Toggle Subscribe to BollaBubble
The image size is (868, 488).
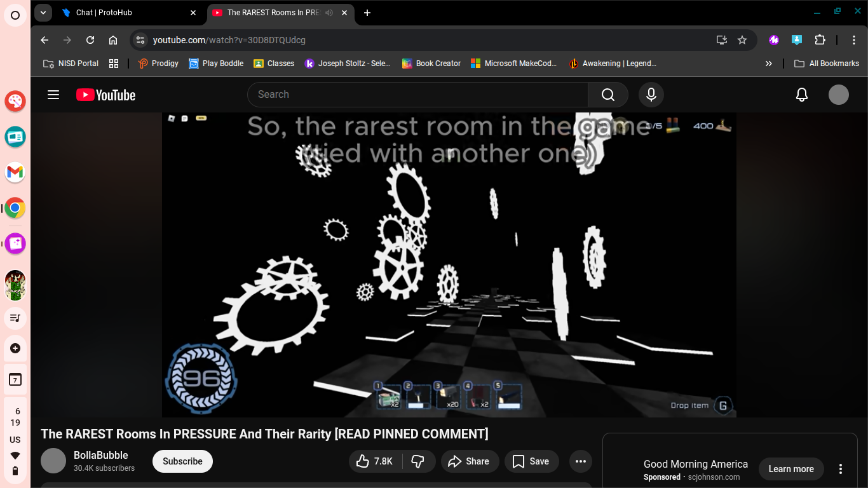click(x=182, y=461)
